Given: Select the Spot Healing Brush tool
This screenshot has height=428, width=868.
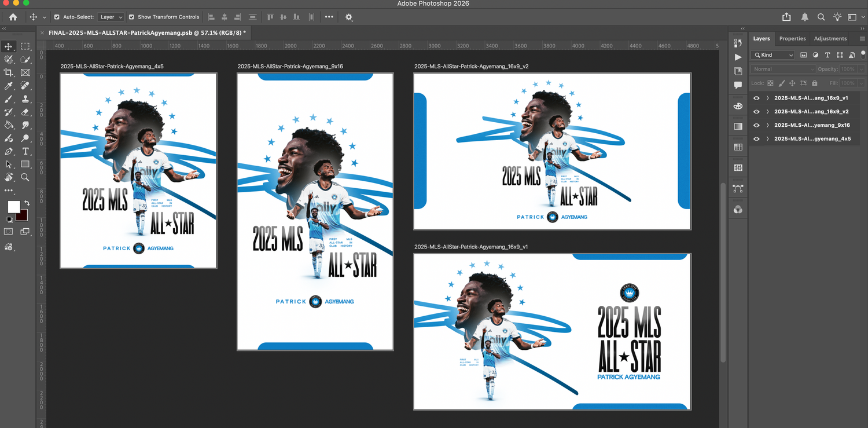Looking at the screenshot, I should [x=25, y=86].
